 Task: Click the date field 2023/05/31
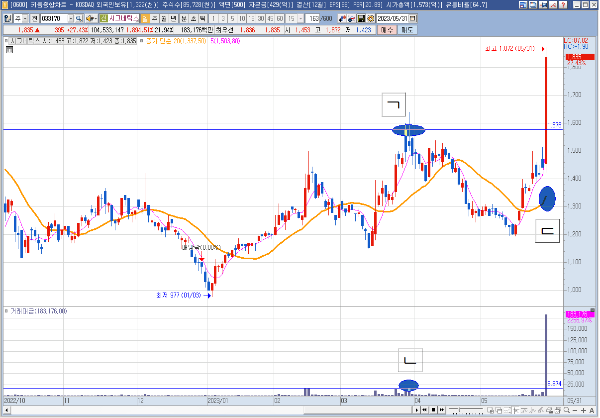[392, 18]
